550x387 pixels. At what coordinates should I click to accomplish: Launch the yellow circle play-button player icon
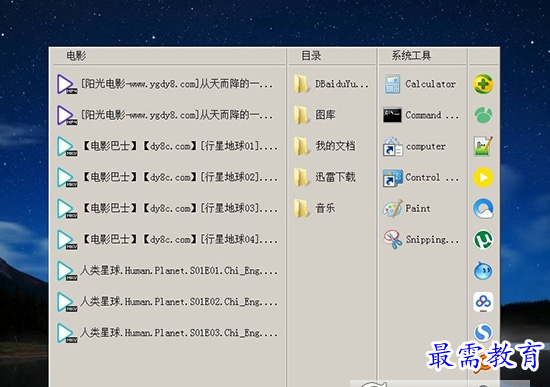pyautogui.click(x=483, y=178)
